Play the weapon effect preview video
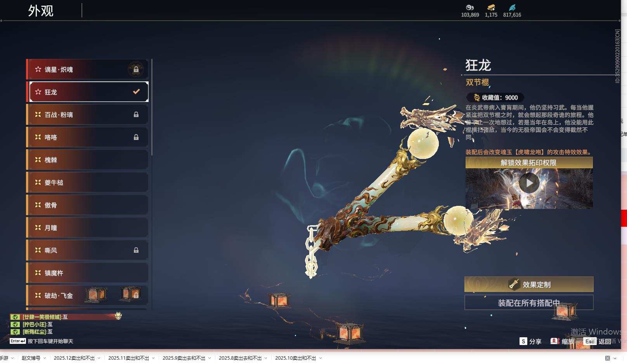The height and width of the screenshot is (364, 627). click(529, 183)
